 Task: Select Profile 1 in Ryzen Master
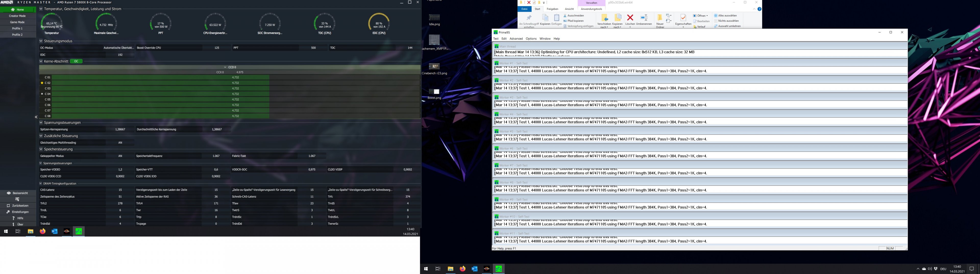pyautogui.click(x=18, y=29)
